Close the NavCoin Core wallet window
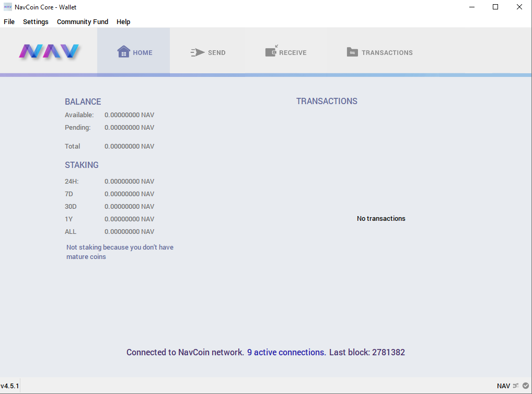The width and height of the screenshot is (532, 394). point(519,7)
